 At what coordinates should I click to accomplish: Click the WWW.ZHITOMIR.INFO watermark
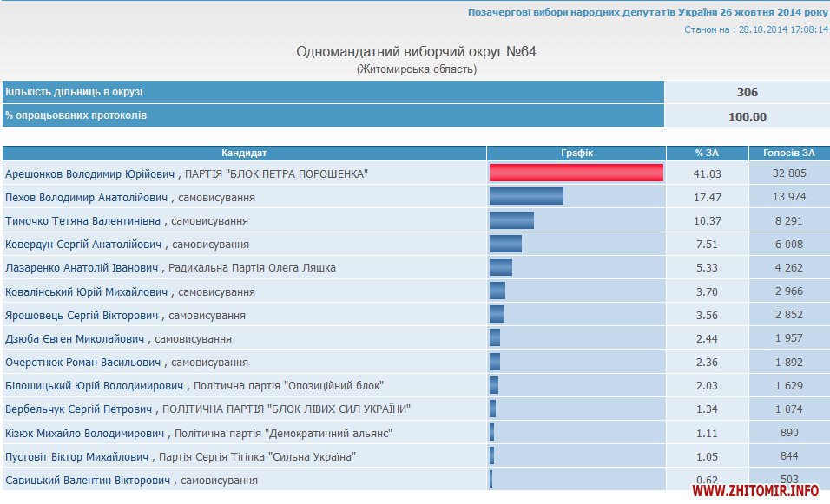pyautogui.click(x=755, y=491)
